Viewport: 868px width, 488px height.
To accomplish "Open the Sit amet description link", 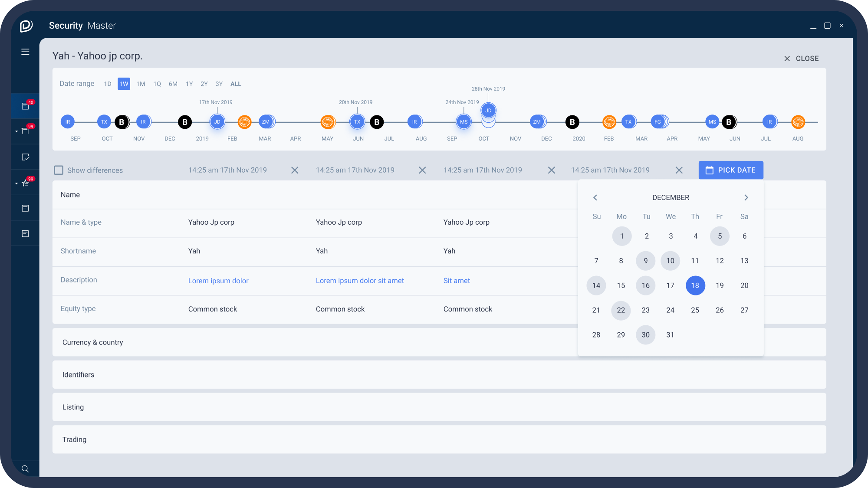I will coord(457,281).
